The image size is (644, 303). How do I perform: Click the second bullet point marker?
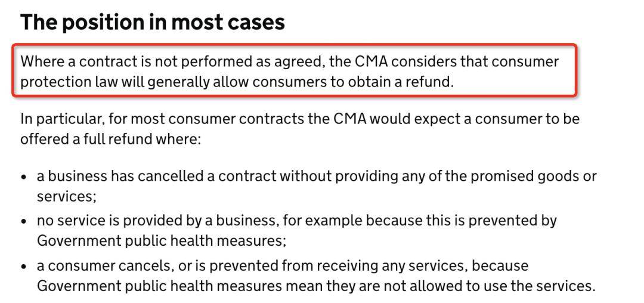click(x=24, y=222)
